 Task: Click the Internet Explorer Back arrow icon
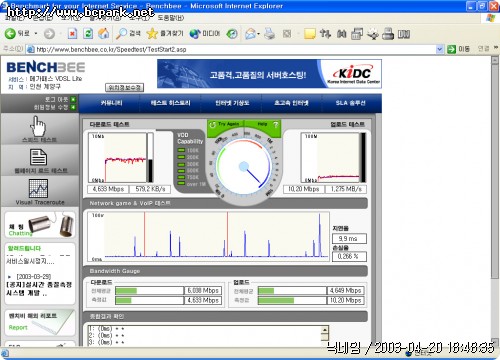[x=10, y=33]
